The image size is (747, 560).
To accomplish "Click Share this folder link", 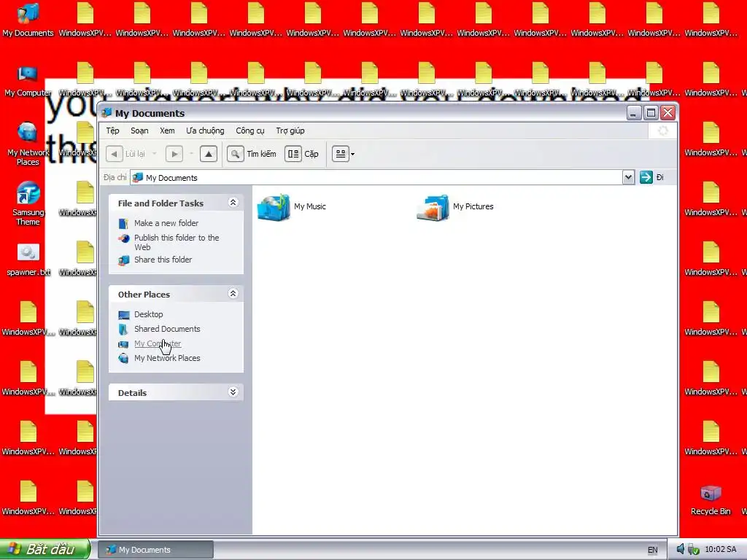I will pos(163,260).
